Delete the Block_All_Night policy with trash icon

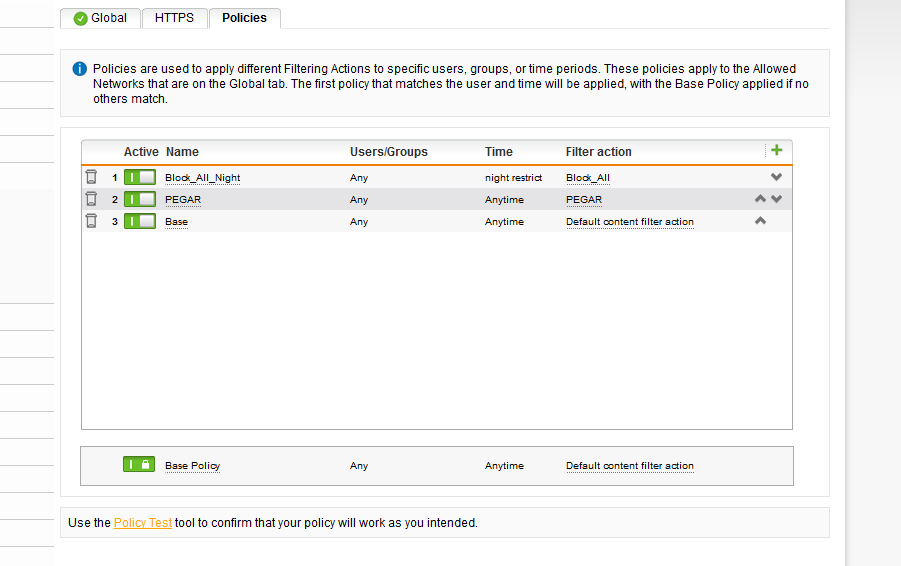tap(91, 177)
